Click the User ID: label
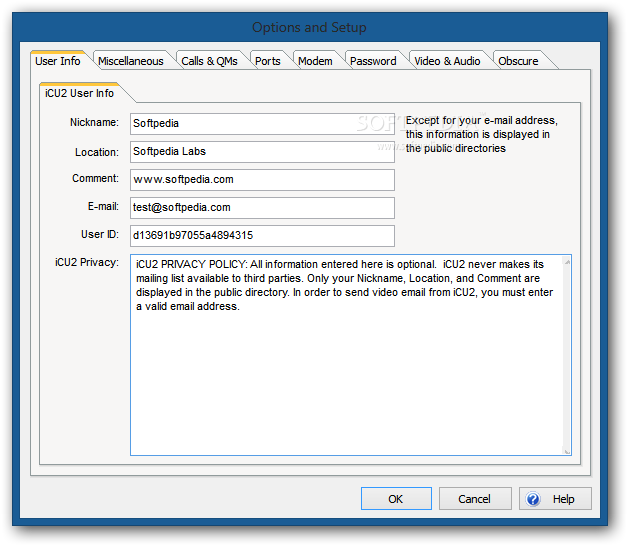This screenshot has width=628, height=546. 100,234
